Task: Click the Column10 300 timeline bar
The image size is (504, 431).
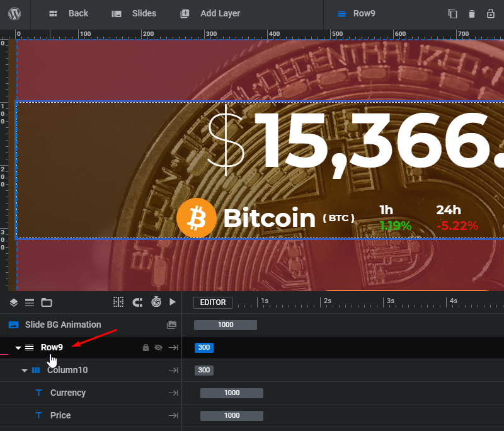Action: [x=204, y=371]
